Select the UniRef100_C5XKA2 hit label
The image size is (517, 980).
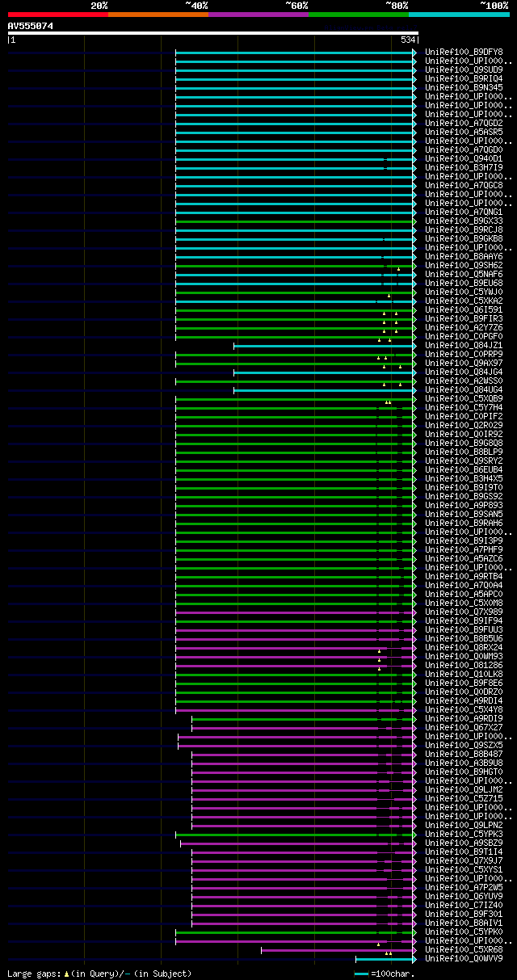(464, 301)
